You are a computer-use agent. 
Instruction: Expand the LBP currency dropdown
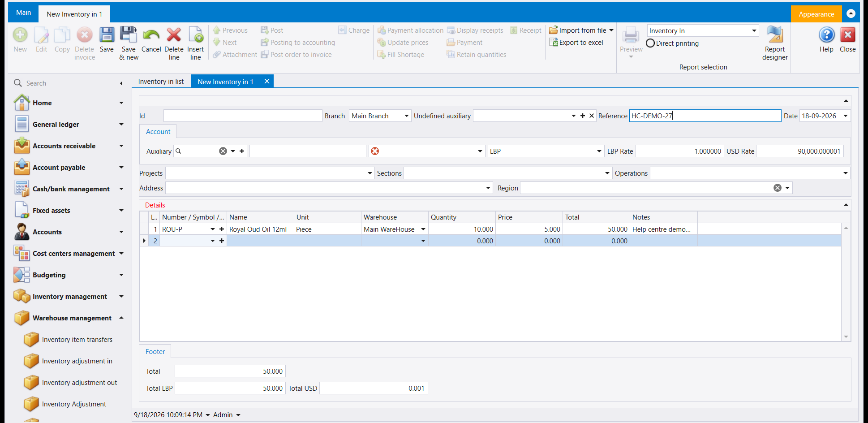click(599, 151)
